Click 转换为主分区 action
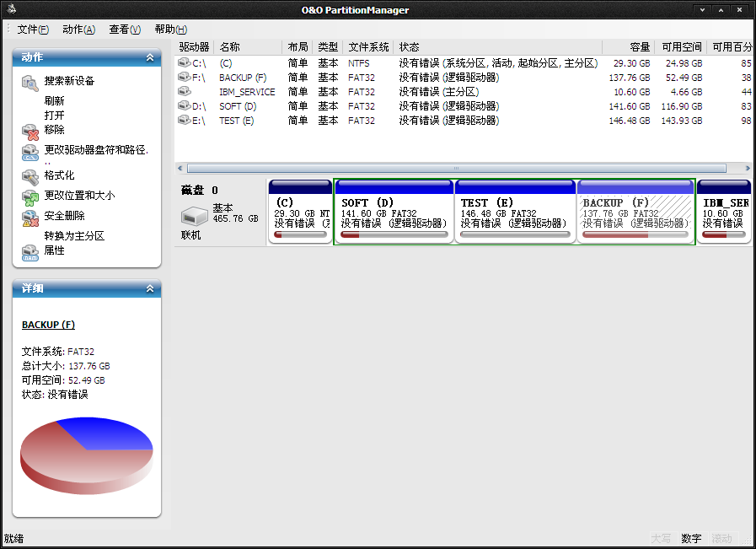The image size is (756, 549). click(x=74, y=236)
